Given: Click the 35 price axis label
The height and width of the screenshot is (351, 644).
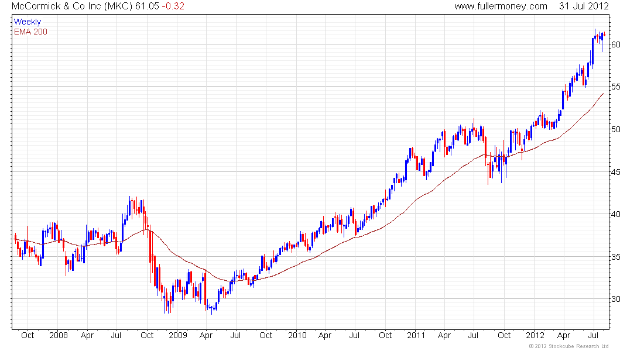Looking at the screenshot, I should click(616, 257).
